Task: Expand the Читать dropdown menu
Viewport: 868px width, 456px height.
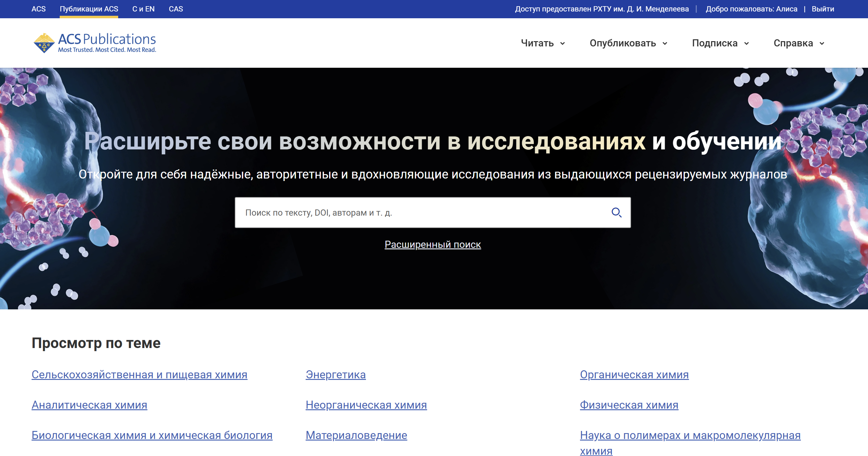Action: pyautogui.click(x=543, y=43)
